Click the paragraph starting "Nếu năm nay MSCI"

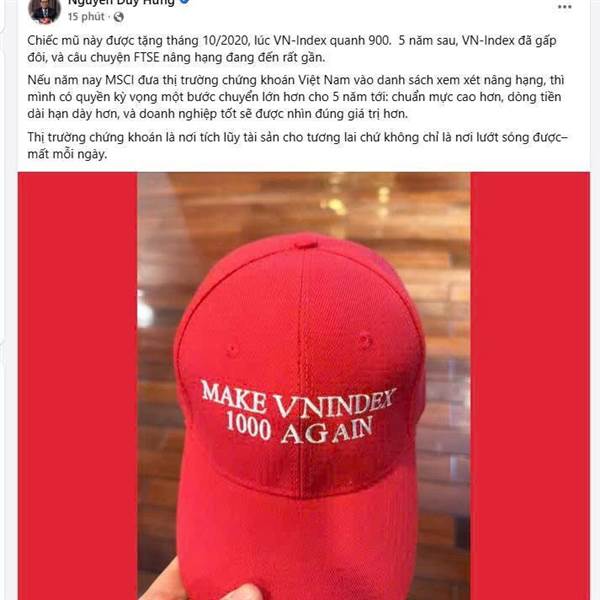(296, 97)
